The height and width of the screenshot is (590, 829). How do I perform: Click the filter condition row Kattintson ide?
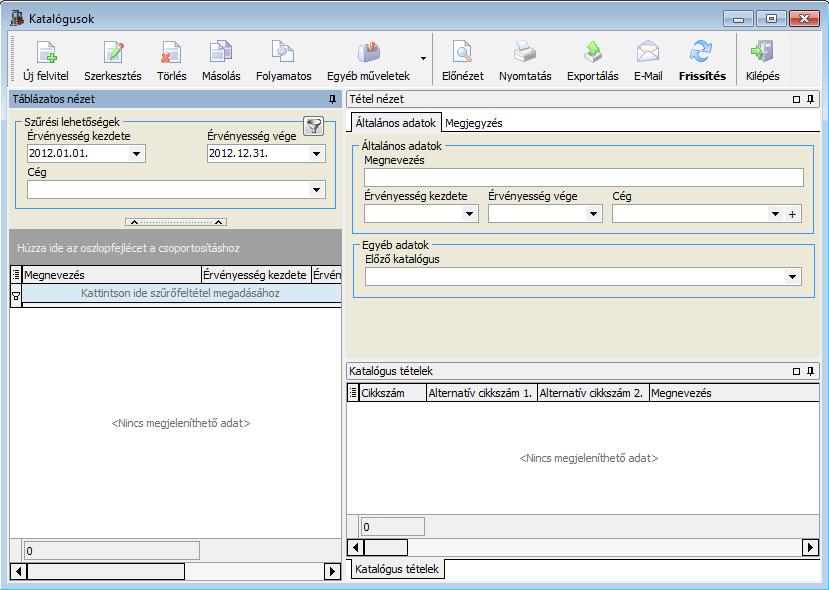click(181, 293)
